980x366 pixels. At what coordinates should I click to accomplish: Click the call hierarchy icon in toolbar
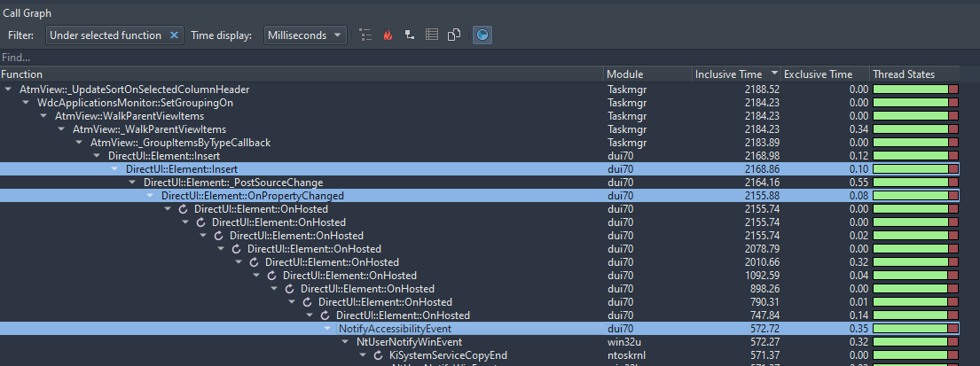[x=410, y=35]
